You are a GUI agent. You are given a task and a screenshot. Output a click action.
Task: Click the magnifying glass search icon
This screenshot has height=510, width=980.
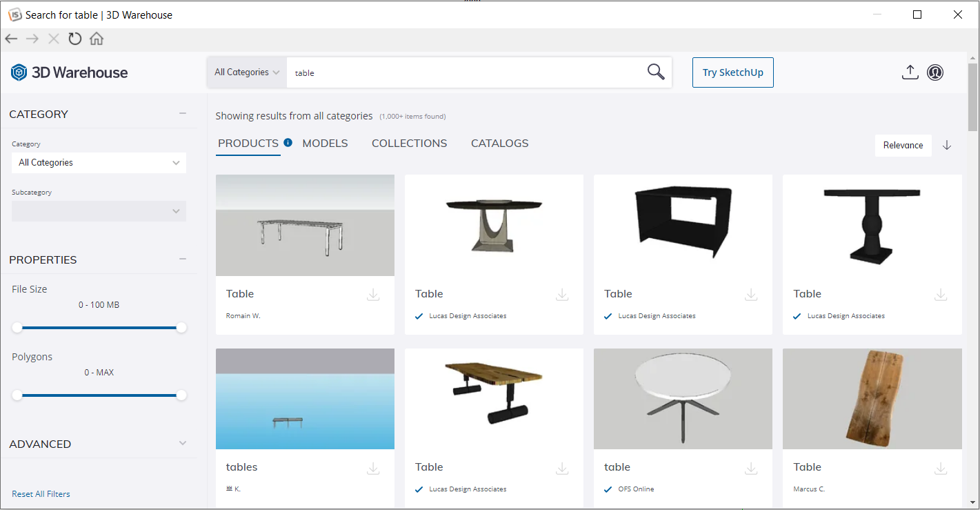point(656,72)
